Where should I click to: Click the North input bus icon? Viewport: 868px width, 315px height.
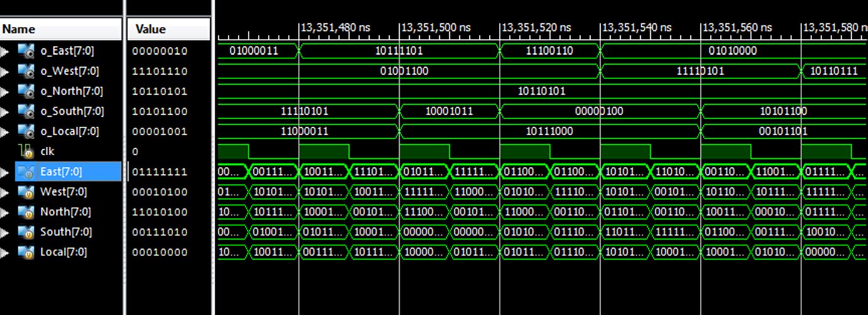26,211
